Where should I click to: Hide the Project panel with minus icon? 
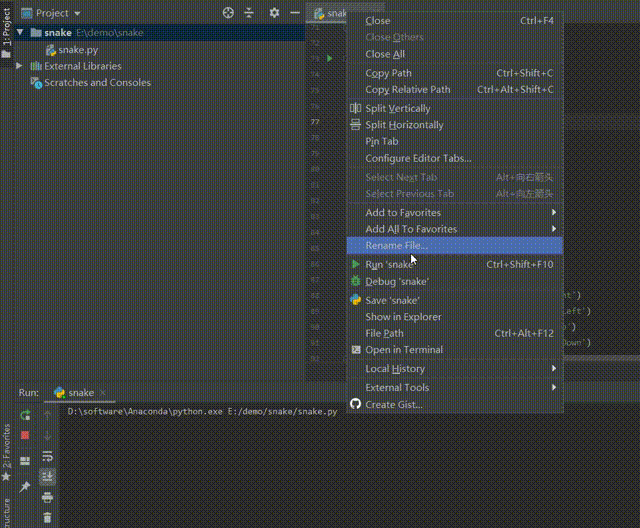[295, 13]
